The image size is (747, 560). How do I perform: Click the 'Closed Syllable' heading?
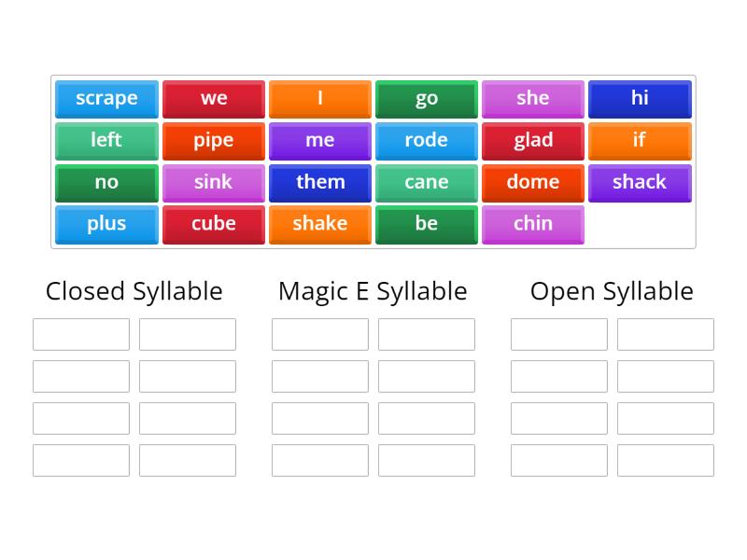coord(134,291)
